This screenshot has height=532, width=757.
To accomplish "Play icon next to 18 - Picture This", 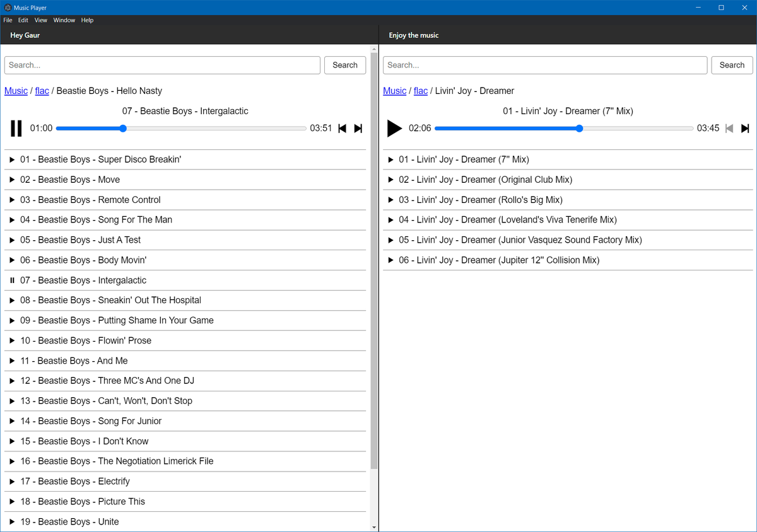I will pos(12,502).
